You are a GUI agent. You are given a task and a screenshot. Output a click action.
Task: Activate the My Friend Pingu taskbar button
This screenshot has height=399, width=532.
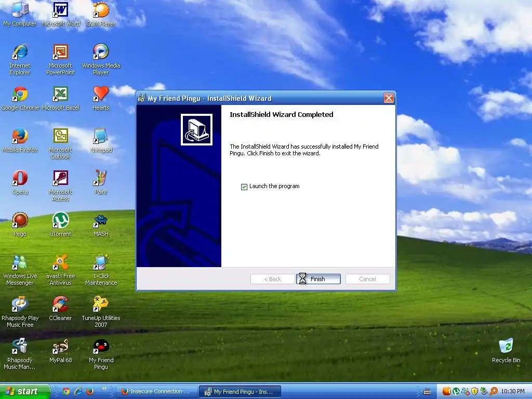tap(240, 392)
